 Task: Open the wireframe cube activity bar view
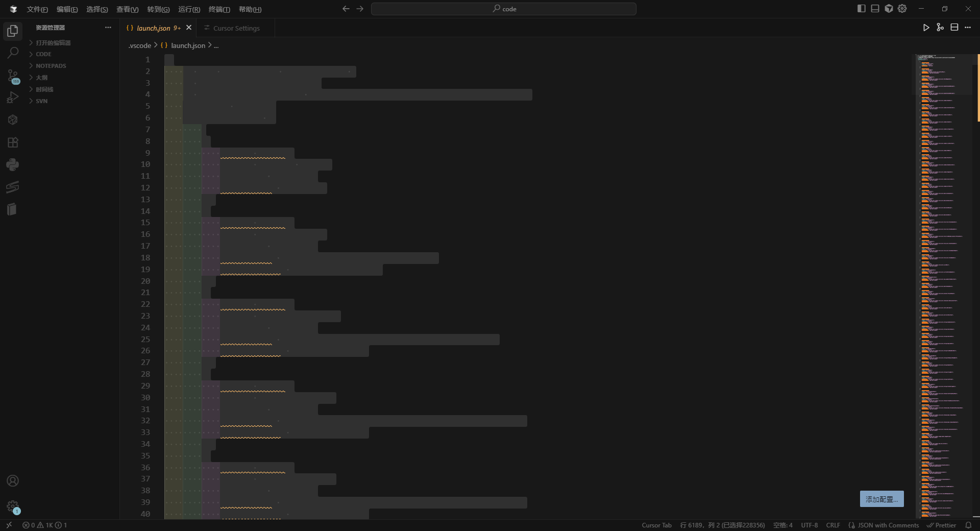tap(13, 120)
